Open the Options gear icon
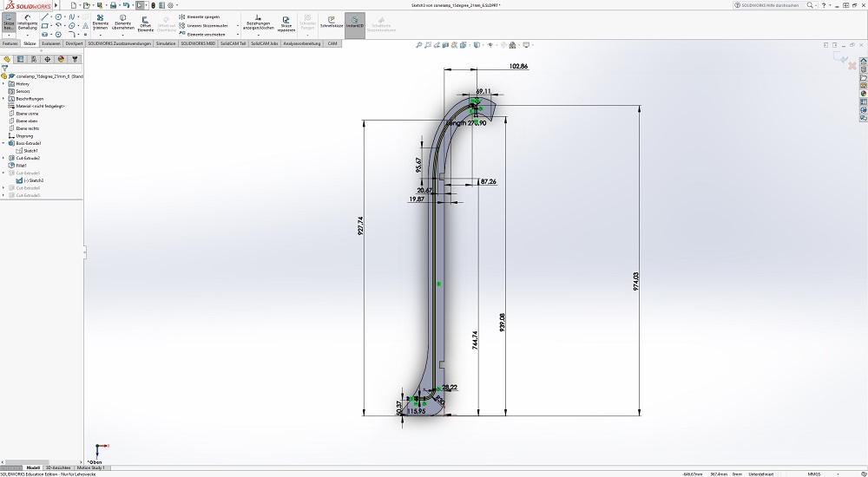Image resolution: width=868 pixels, height=477 pixels. pyautogui.click(x=170, y=5)
